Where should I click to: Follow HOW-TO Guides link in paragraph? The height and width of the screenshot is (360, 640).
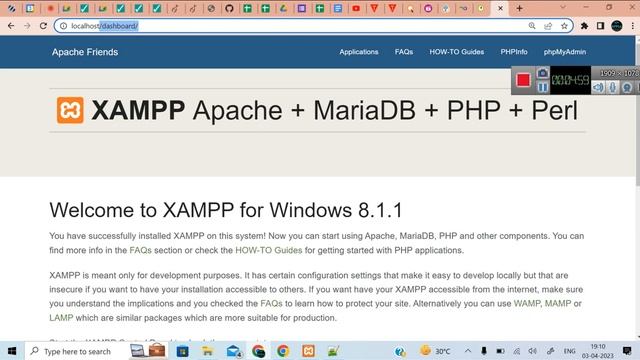[269, 250]
